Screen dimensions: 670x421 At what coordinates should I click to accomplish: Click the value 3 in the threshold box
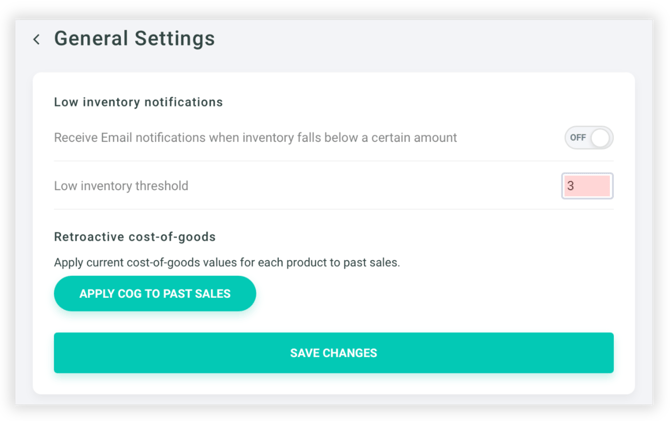[571, 186]
